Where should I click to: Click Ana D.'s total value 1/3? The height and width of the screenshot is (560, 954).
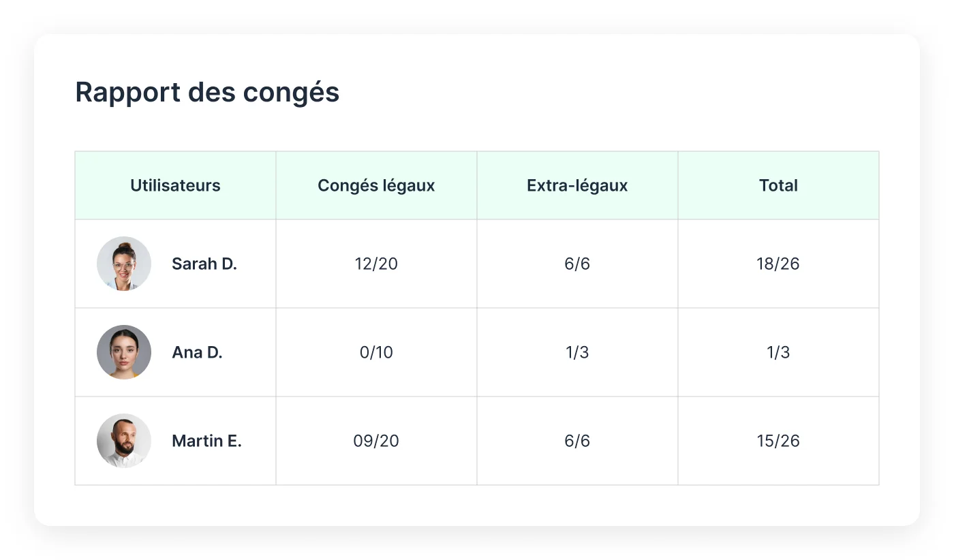click(x=778, y=352)
